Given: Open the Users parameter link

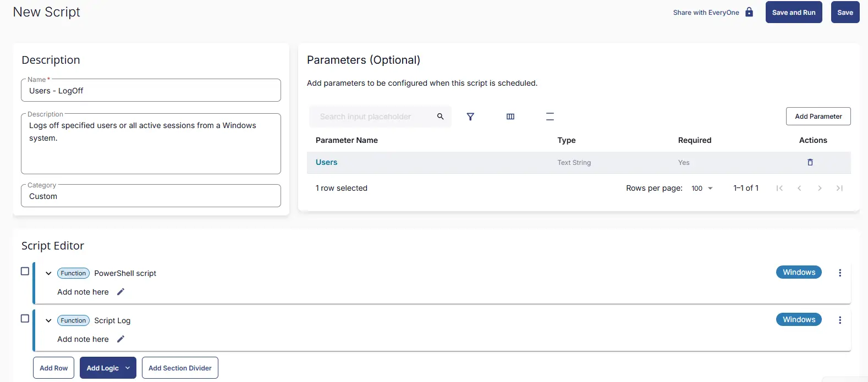Looking at the screenshot, I should tap(326, 162).
